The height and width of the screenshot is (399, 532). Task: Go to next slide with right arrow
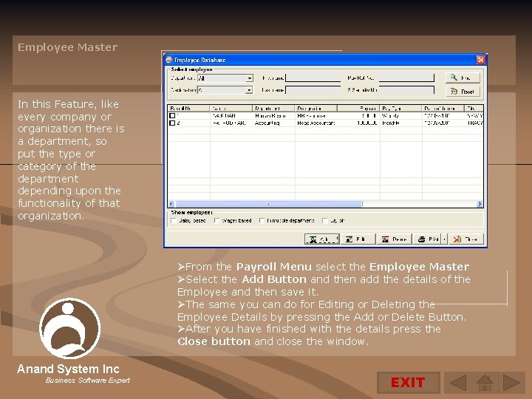point(511,383)
